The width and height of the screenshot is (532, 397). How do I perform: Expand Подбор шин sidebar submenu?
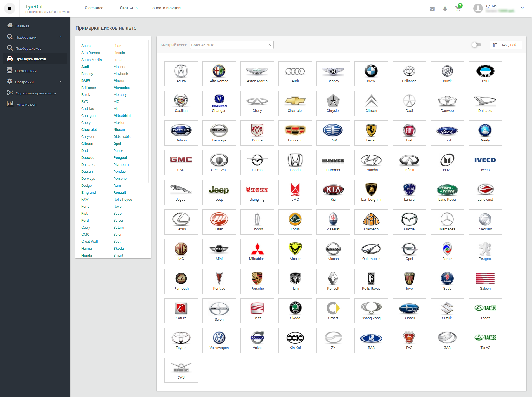60,37
